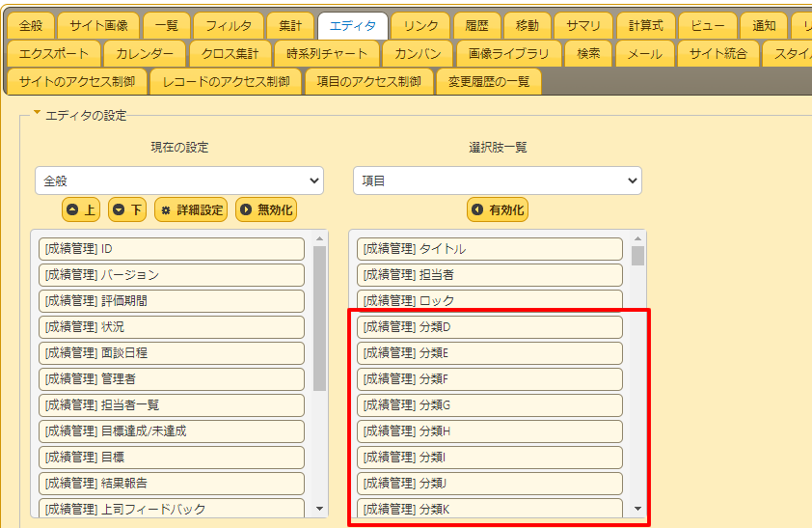Switch to the 履歴 tab
The image size is (812, 528).
pos(477,25)
